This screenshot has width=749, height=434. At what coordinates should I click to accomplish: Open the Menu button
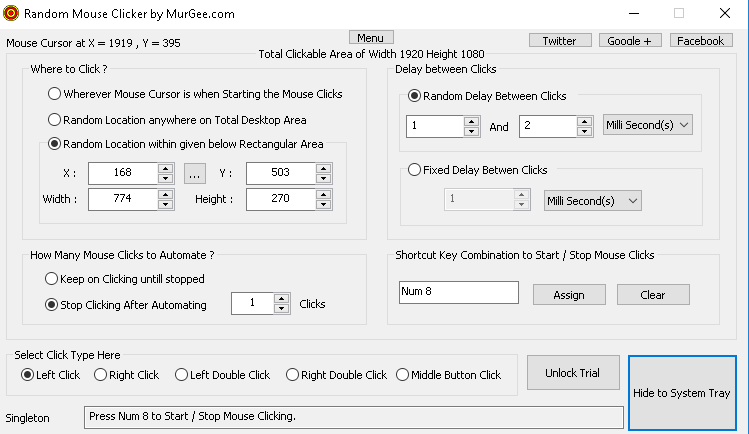(370, 38)
